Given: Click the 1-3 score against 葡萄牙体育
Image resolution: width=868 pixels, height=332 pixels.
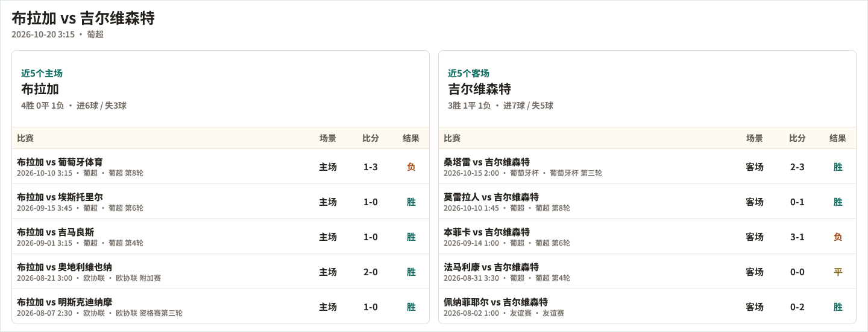Looking at the screenshot, I should tap(371, 167).
